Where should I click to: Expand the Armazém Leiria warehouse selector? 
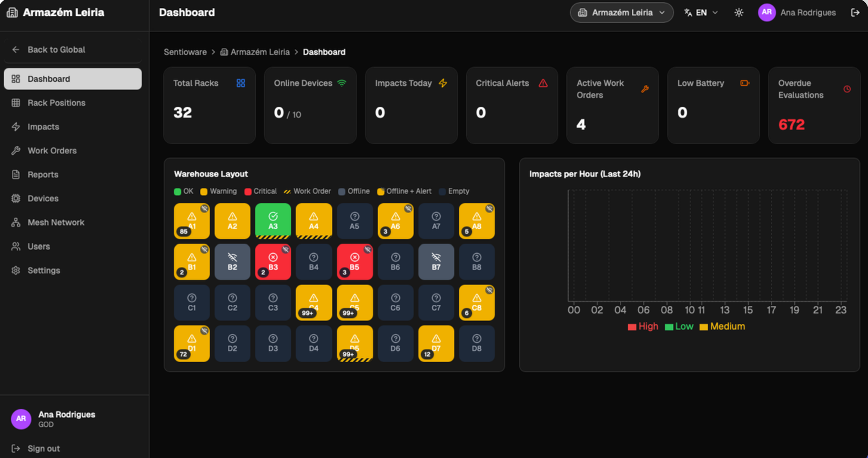621,13
